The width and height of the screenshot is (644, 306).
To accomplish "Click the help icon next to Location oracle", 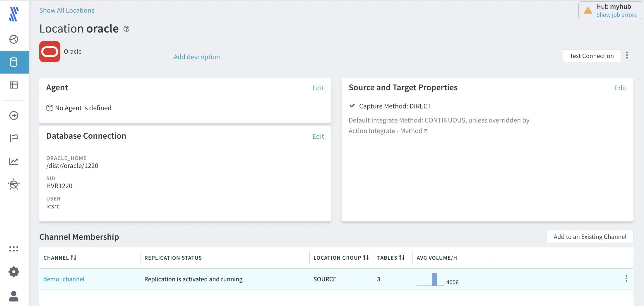I will pos(126,29).
